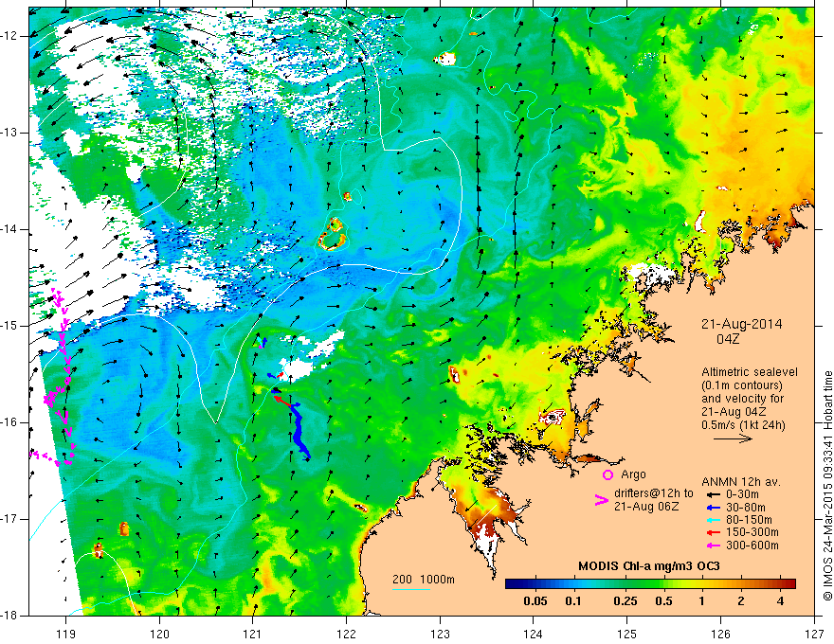The image size is (834, 644).
Task: Click the '21-Aug 06Z' legend text
Action: tap(646, 507)
